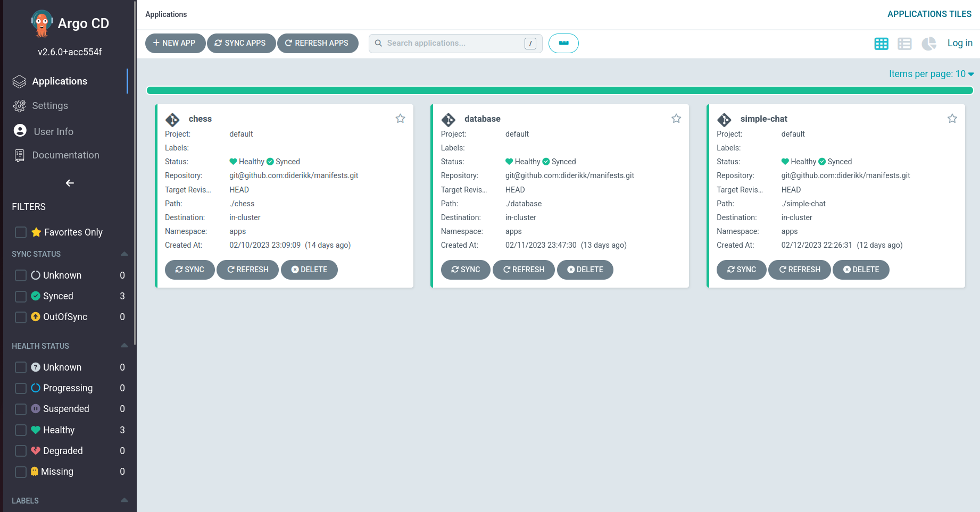Click the chess git source icon
Screen dimensions: 980x512
tap(172, 120)
